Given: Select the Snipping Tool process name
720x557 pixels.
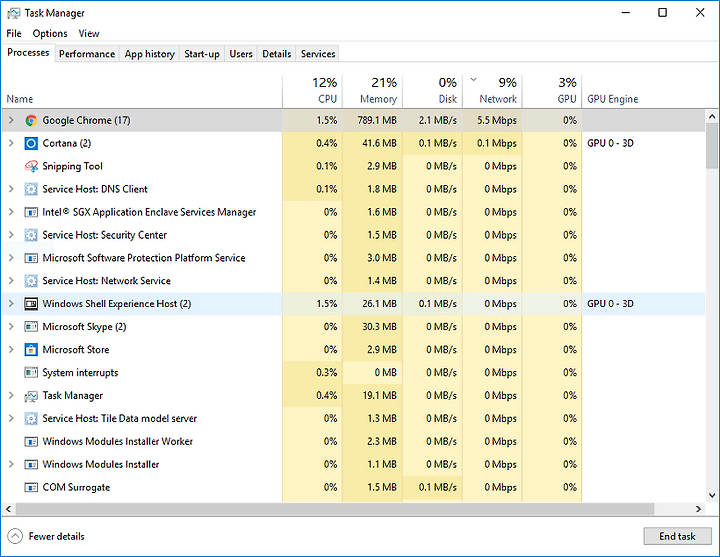Looking at the screenshot, I should [x=73, y=166].
